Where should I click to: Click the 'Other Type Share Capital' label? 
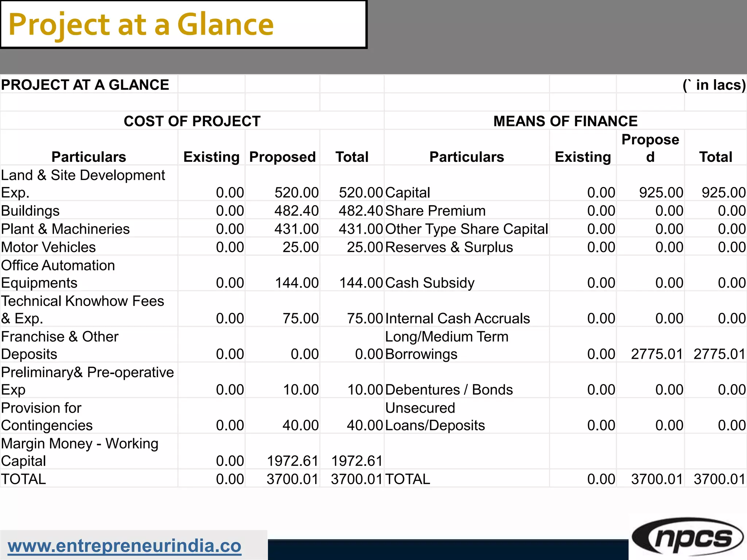click(x=467, y=229)
